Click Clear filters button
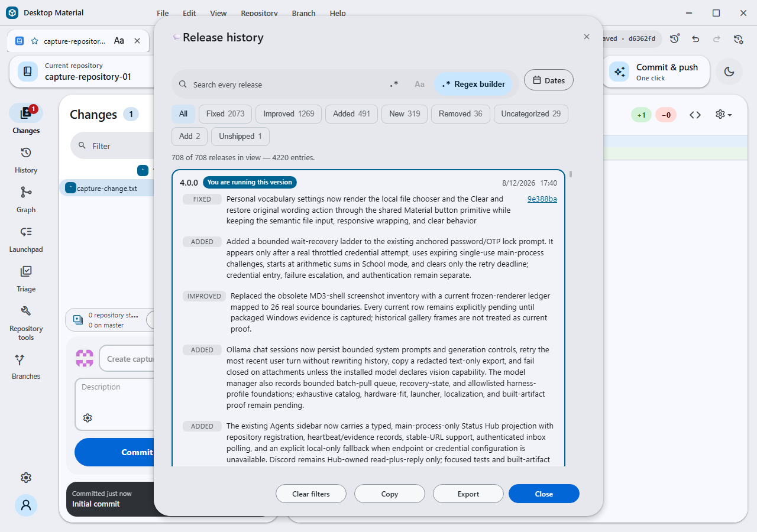This screenshot has height=532, width=757. [x=311, y=494]
